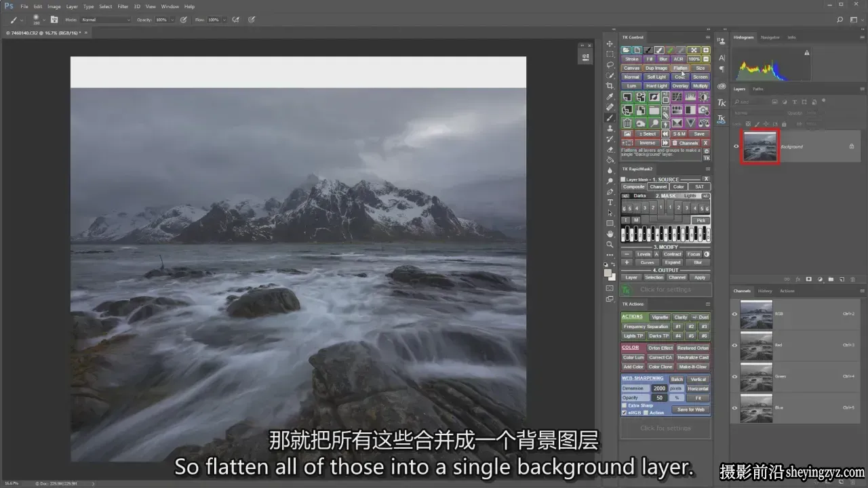Open the brush Mode dropdown set to Normal
The image size is (868, 488).
click(106, 20)
